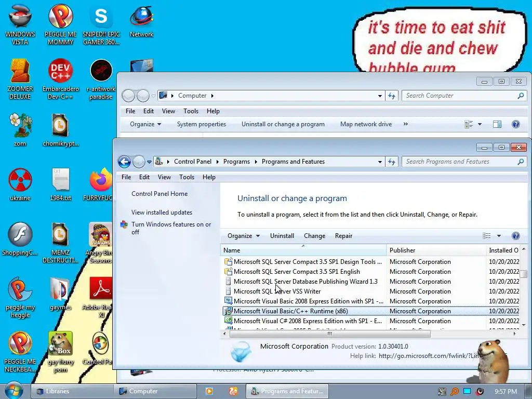Screen dimensions: 532x399
Task: Click the Repair button
Action: (343, 236)
